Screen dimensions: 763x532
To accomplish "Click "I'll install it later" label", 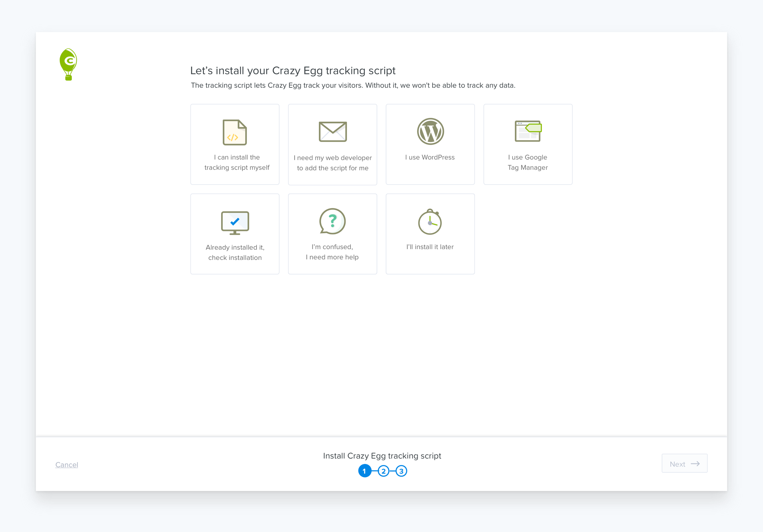I will click(430, 247).
